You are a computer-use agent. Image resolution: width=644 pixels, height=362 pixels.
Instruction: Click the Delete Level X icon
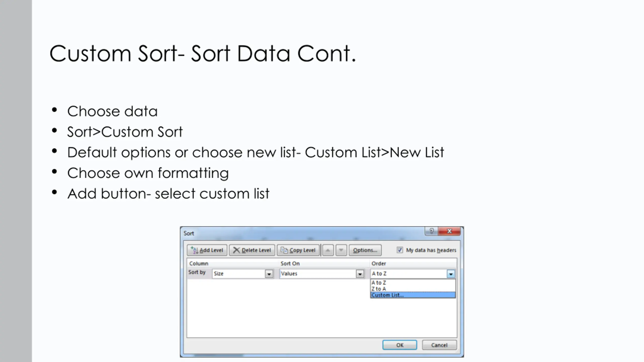[x=236, y=250]
